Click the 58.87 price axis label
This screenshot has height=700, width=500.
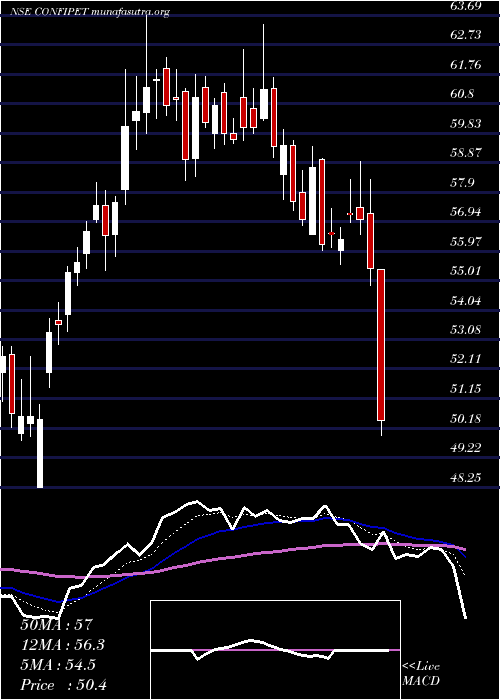tap(467, 153)
